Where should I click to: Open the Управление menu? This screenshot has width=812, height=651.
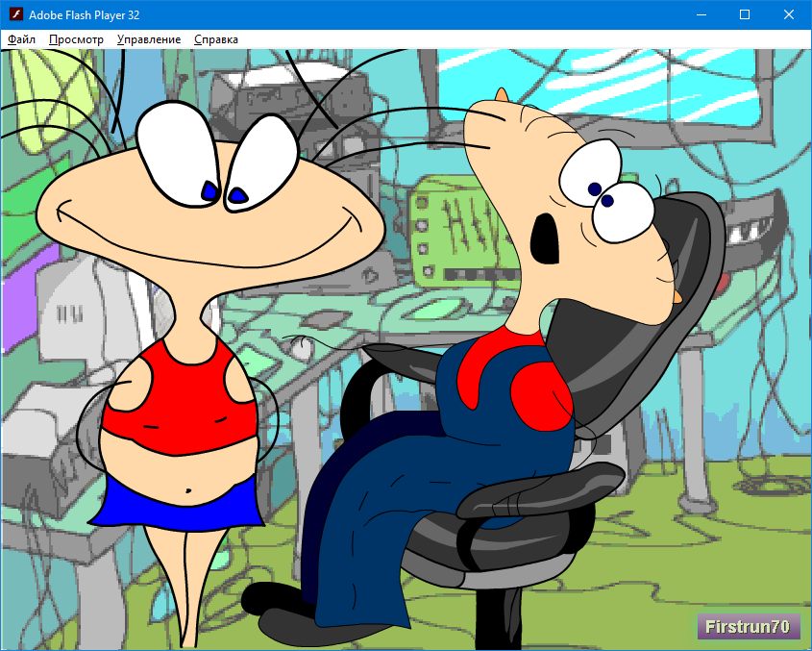pos(148,39)
